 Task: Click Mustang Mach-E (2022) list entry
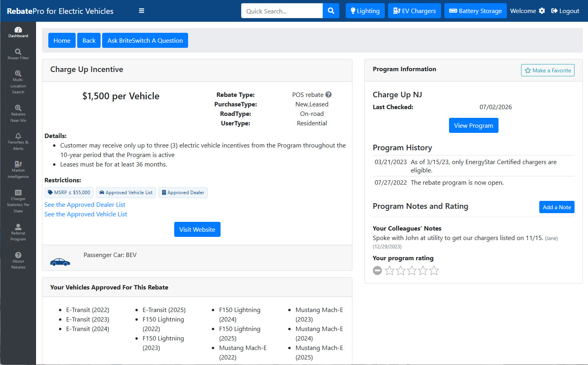tap(243, 353)
